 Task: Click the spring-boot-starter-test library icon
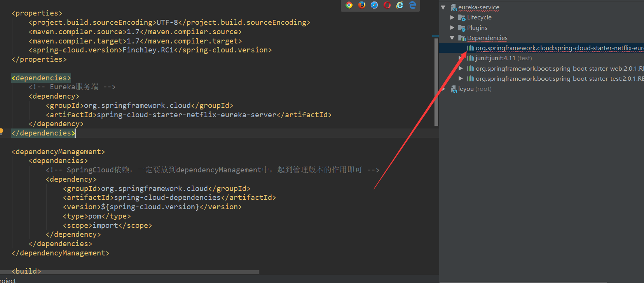tap(470, 78)
